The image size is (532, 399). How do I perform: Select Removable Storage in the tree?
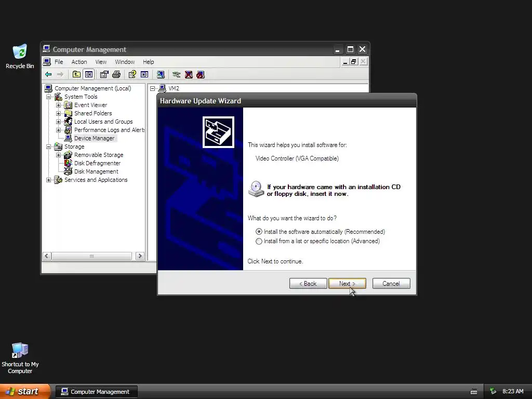click(x=99, y=155)
